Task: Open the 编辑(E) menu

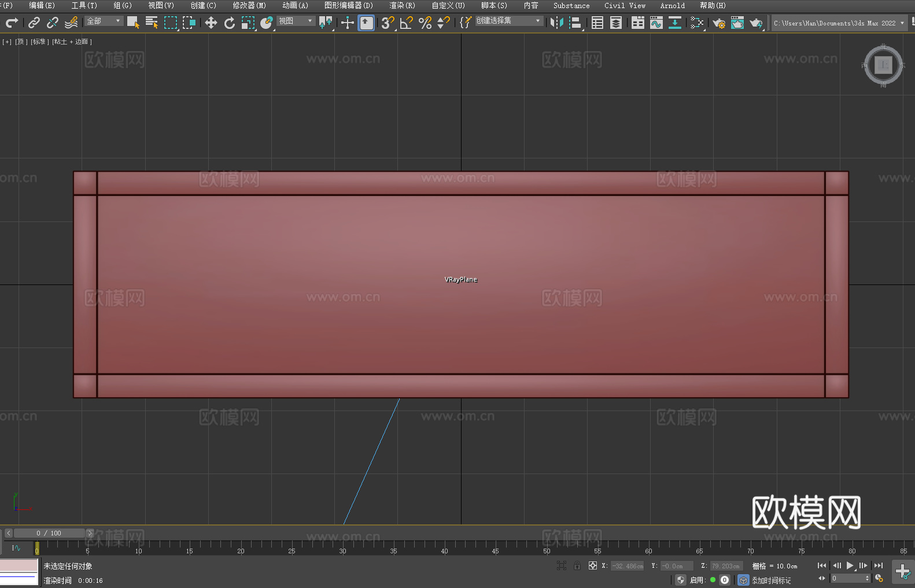Action: (x=42, y=5)
